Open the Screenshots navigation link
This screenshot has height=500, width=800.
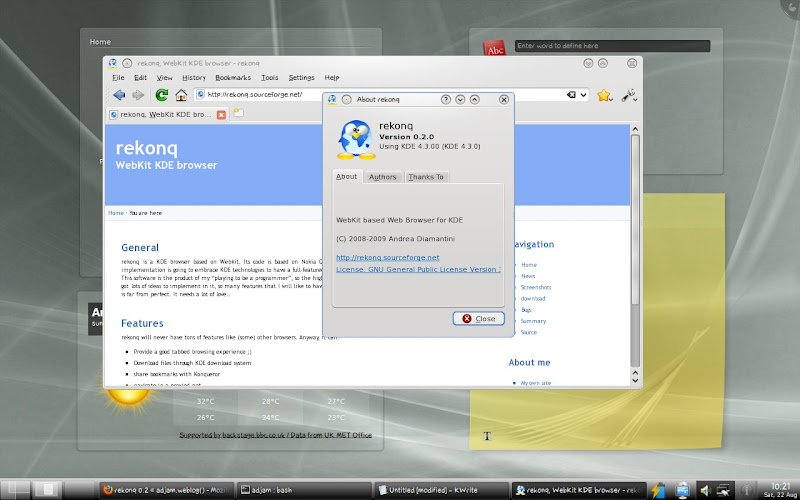click(536, 287)
